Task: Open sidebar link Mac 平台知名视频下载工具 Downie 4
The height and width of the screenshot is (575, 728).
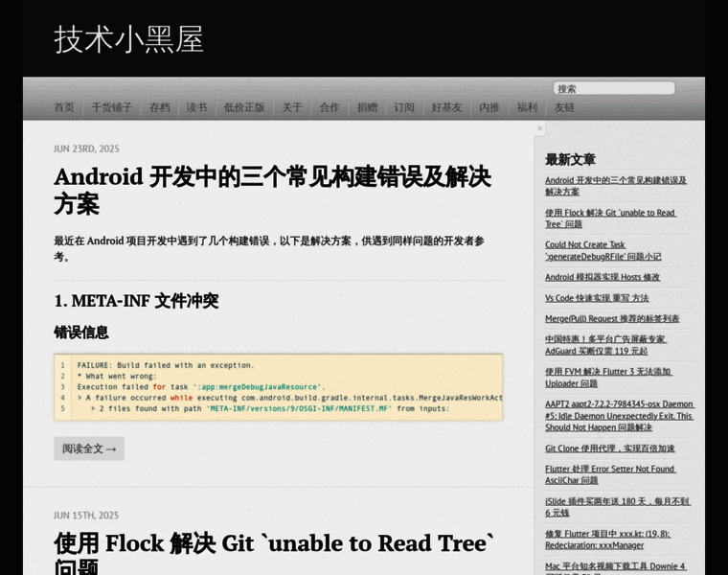Action: pyautogui.click(x=616, y=567)
